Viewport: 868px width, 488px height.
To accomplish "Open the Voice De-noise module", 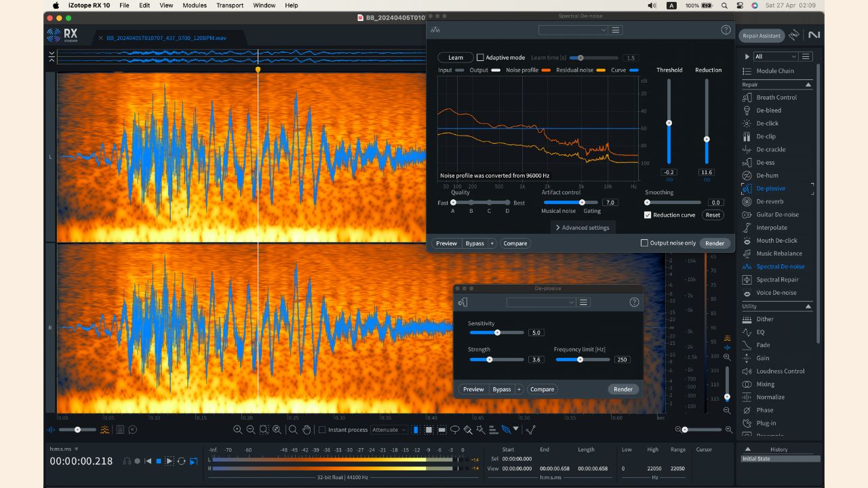I will coord(776,293).
